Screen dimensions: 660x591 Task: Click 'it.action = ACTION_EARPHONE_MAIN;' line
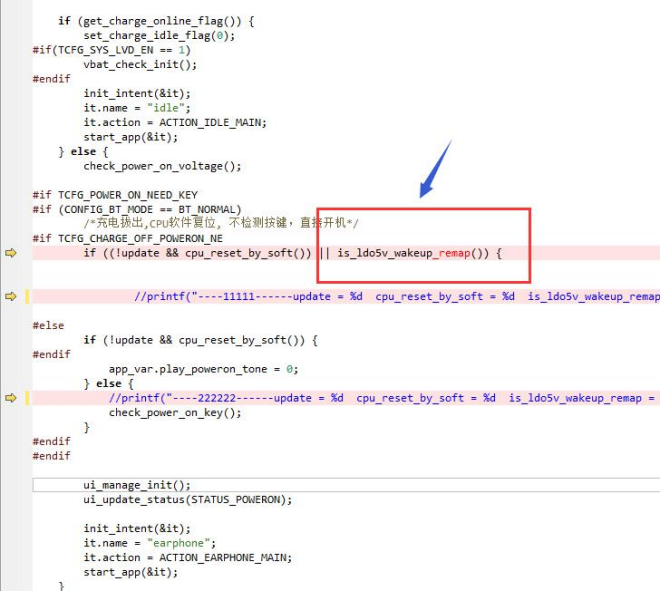coord(187,558)
